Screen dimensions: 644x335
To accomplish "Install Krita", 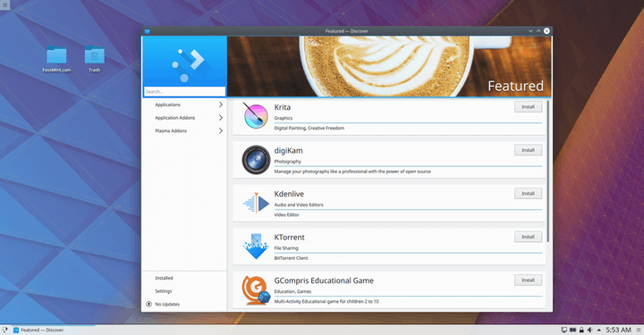I will [528, 106].
